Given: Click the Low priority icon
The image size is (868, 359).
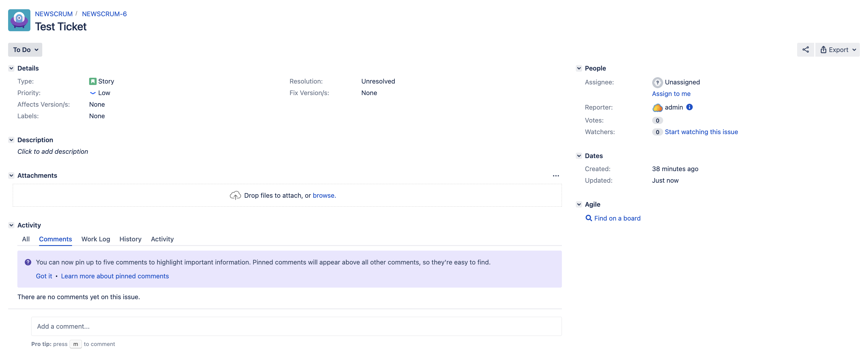Looking at the screenshot, I should [93, 93].
